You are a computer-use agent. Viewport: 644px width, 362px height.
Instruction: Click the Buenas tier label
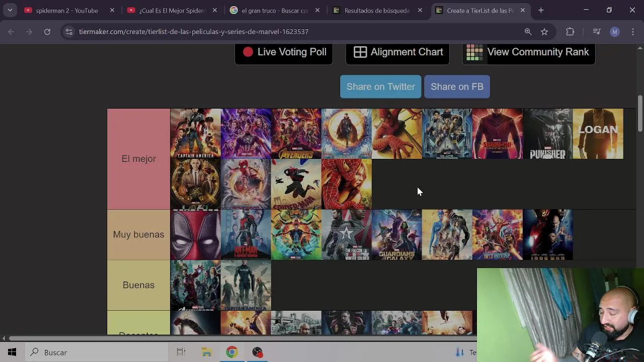(138, 285)
